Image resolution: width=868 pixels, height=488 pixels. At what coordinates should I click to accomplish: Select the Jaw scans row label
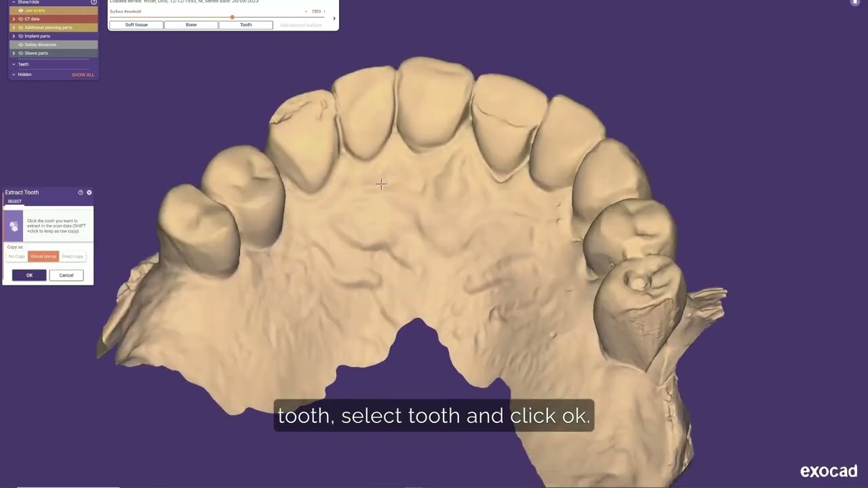tap(35, 11)
